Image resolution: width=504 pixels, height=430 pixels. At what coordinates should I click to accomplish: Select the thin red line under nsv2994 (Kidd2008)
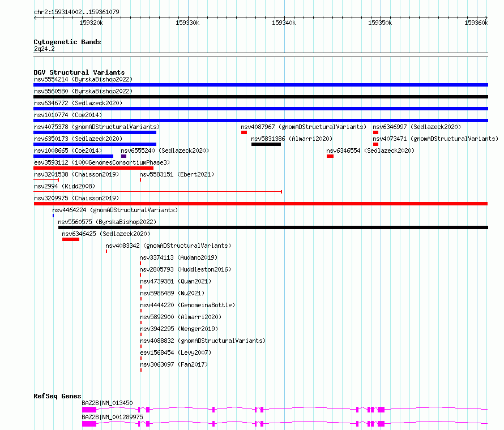coord(158,192)
